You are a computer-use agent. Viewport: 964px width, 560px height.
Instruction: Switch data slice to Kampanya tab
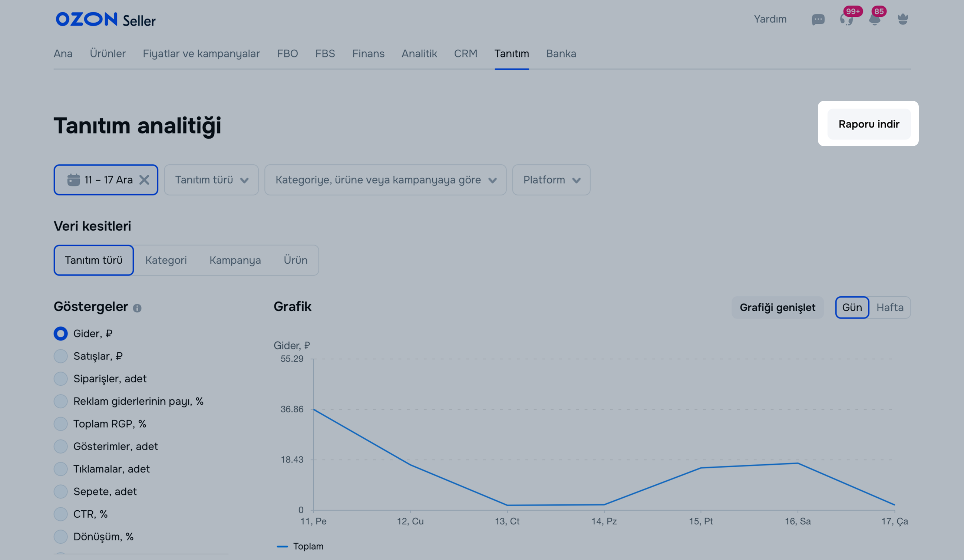point(235,260)
